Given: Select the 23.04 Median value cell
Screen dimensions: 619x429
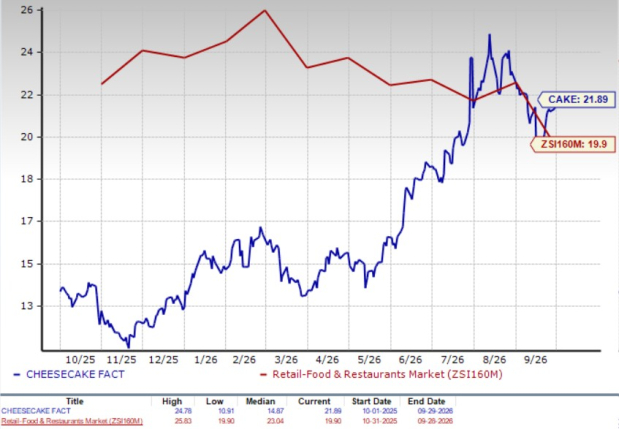Looking at the screenshot, I should pyautogui.click(x=275, y=421).
